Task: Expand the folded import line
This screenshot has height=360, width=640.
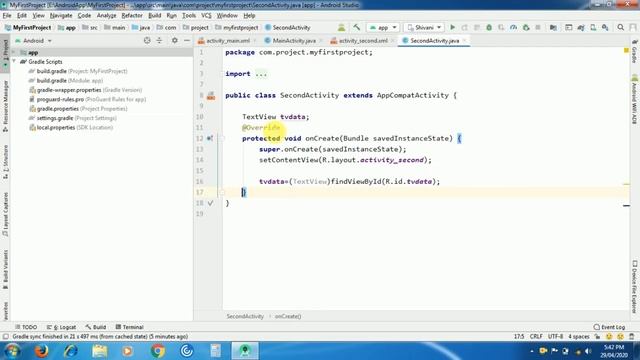Action: [260, 74]
